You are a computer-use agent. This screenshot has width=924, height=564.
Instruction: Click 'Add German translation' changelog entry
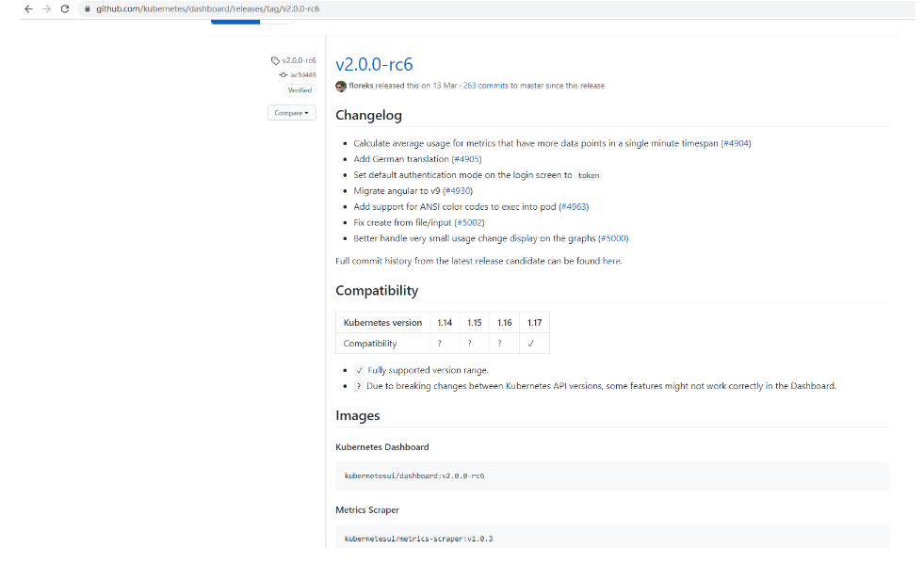click(x=418, y=159)
